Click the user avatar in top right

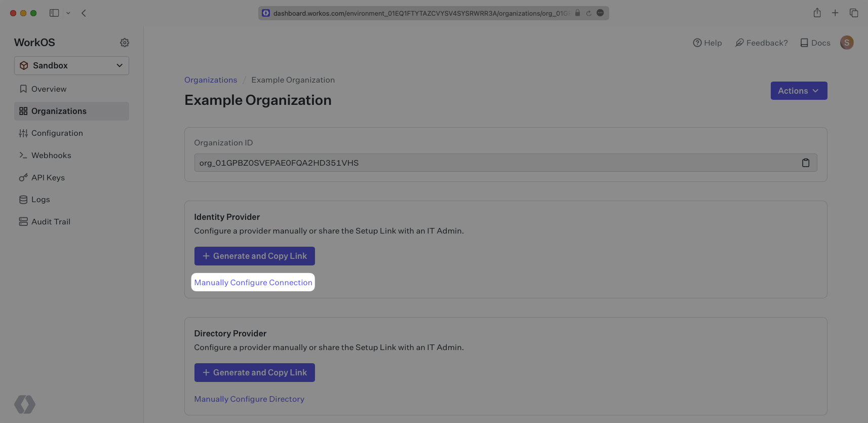[847, 43]
